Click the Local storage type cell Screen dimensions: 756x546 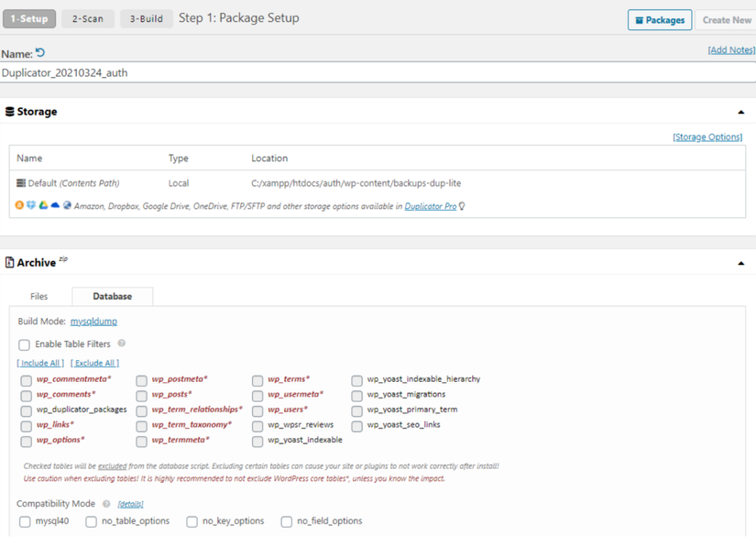pos(179,183)
